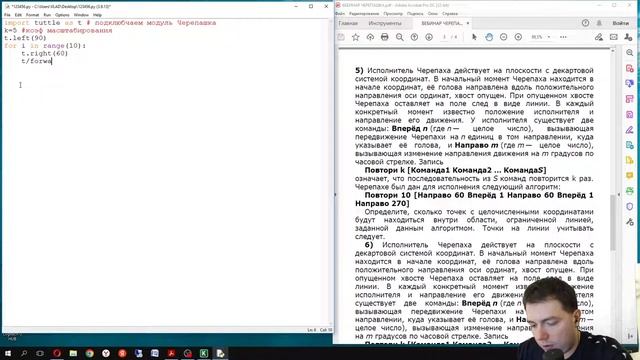The width and height of the screenshot is (640, 360).
Task: Open the green Scan printer icon in right pane
Action: pos(630,191)
